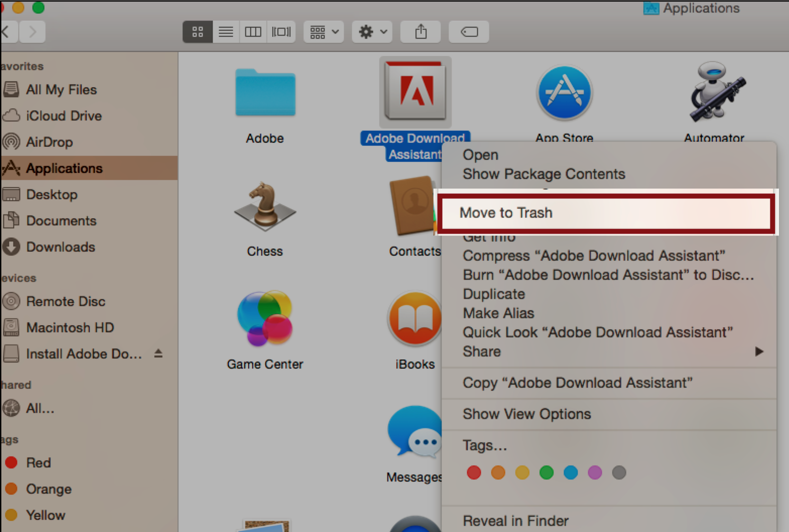The image size is (789, 532).
Task: Switch to column view in toolbar
Action: (x=253, y=32)
